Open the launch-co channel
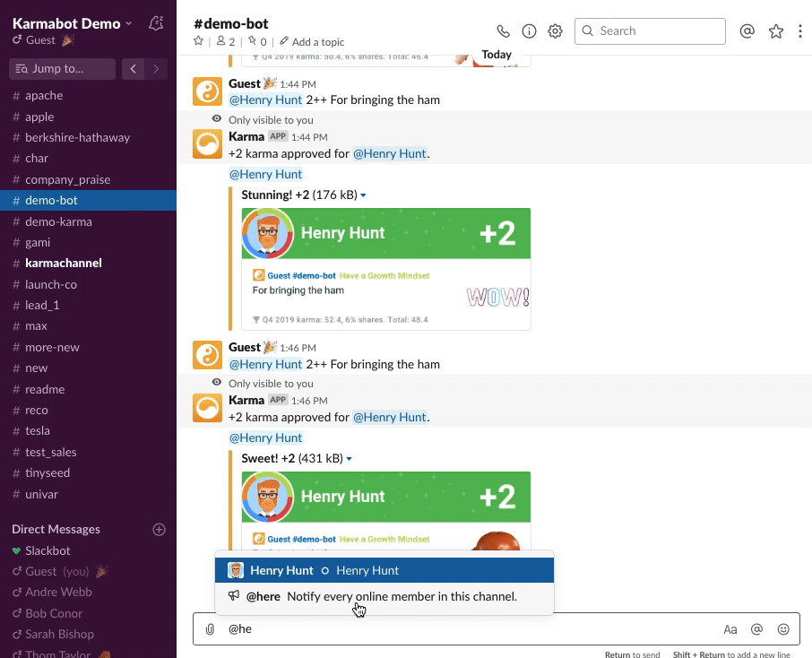812x658 pixels. click(88, 284)
